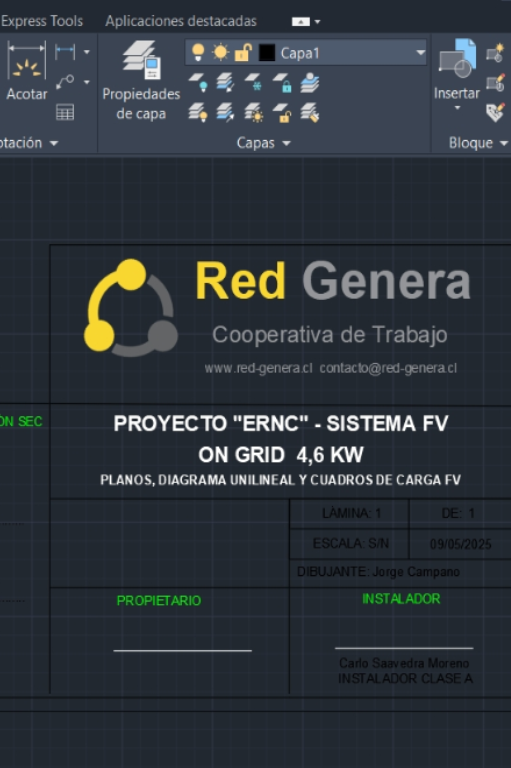Click the black color swatch of Capa1
The image size is (511, 768).
(267, 52)
